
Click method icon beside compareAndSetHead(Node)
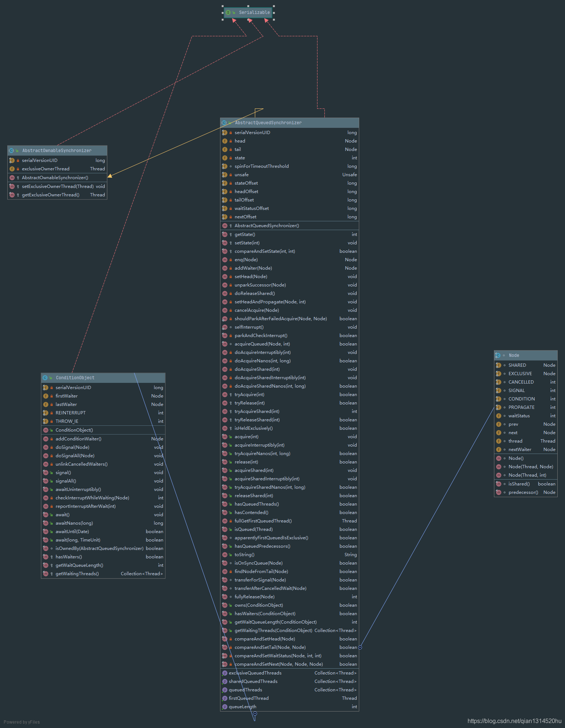point(224,639)
